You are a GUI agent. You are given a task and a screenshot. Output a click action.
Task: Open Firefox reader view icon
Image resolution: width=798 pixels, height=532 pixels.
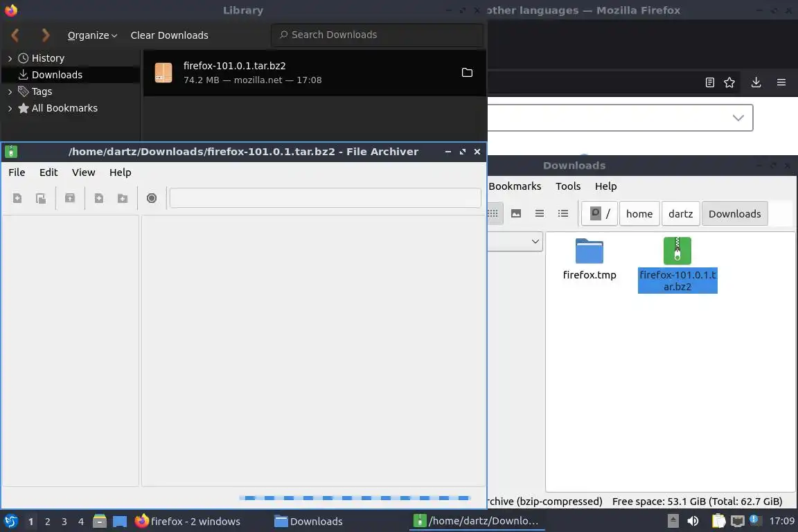[710, 82]
